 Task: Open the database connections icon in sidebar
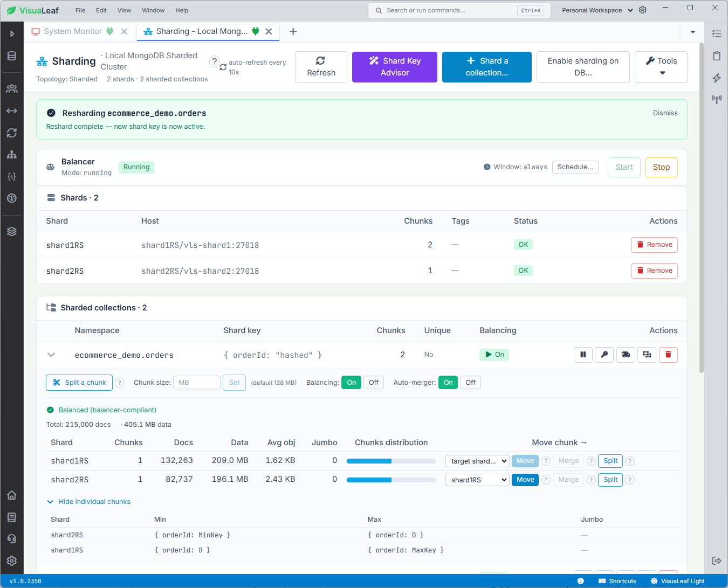(12, 56)
